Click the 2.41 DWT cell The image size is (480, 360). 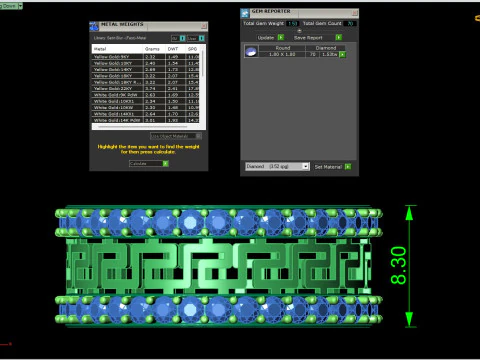pos(175,88)
